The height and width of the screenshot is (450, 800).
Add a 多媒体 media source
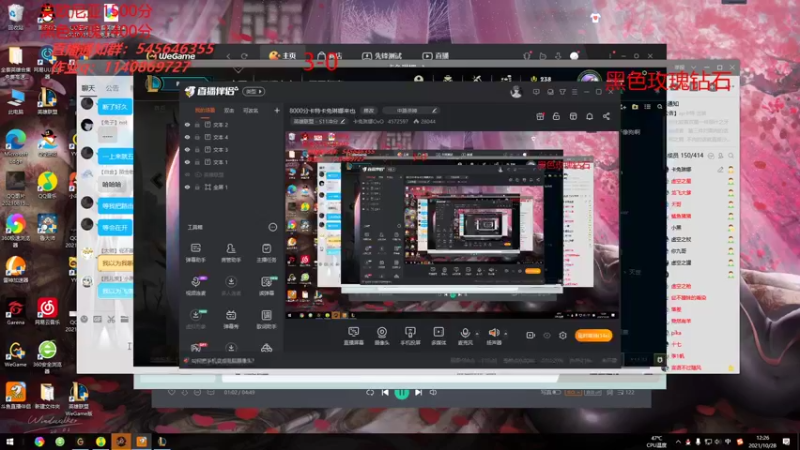438,336
